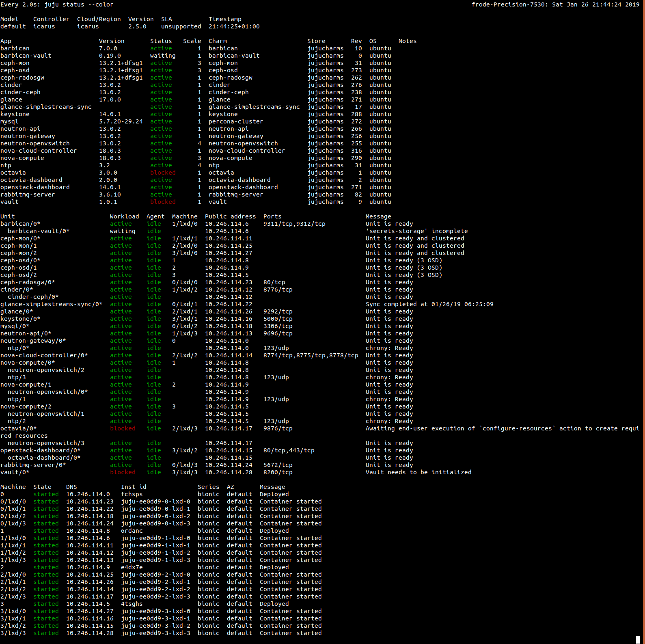Click the 'Every 2.0s: juju status --color' header

[x=57, y=4]
